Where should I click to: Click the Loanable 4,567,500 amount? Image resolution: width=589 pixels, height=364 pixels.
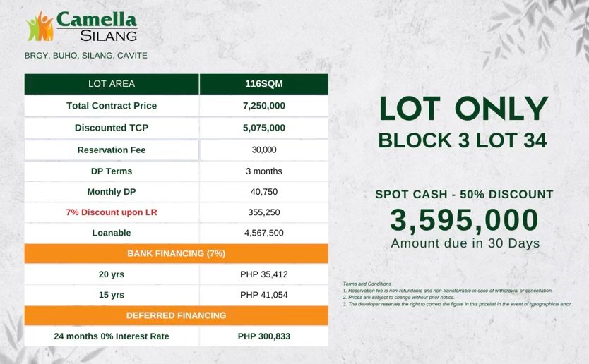(264, 233)
